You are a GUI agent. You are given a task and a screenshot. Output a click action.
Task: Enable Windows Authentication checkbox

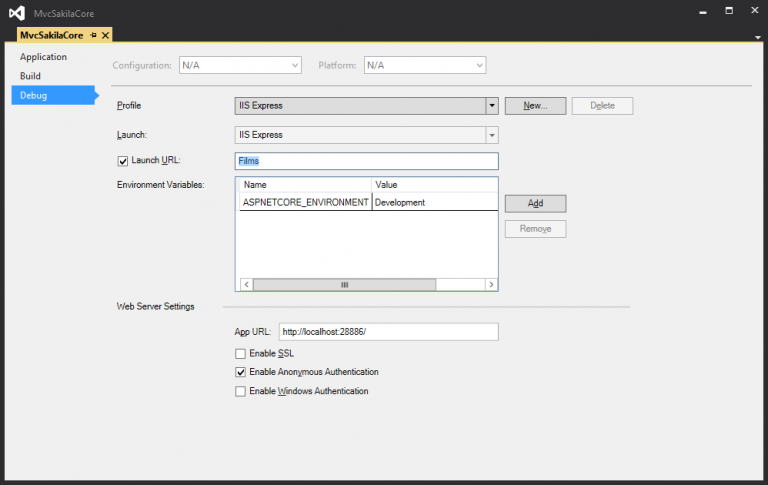(240, 391)
